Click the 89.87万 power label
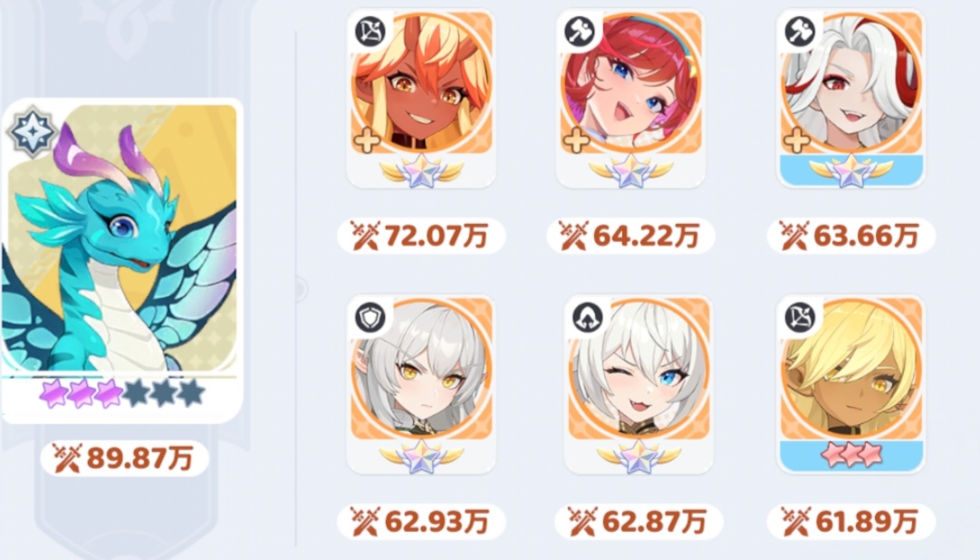 [x=124, y=459]
